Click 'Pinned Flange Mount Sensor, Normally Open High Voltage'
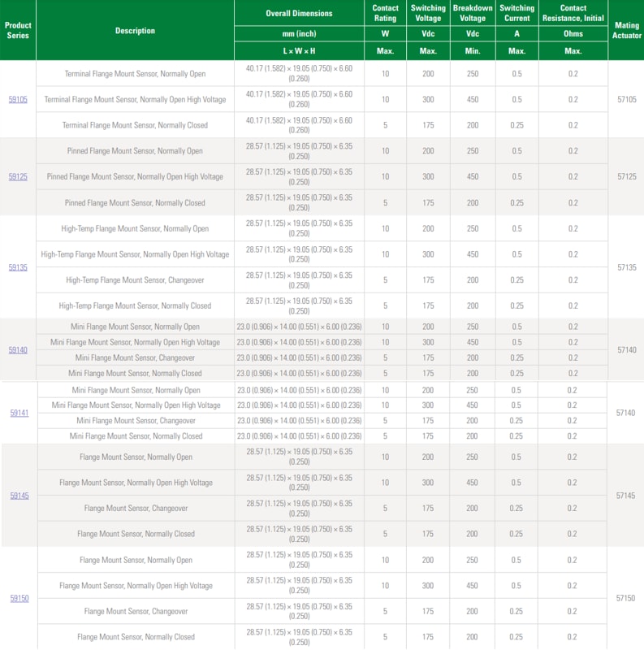Image resolution: width=644 pixels, height=650 pixels. [x=135, y=177]
